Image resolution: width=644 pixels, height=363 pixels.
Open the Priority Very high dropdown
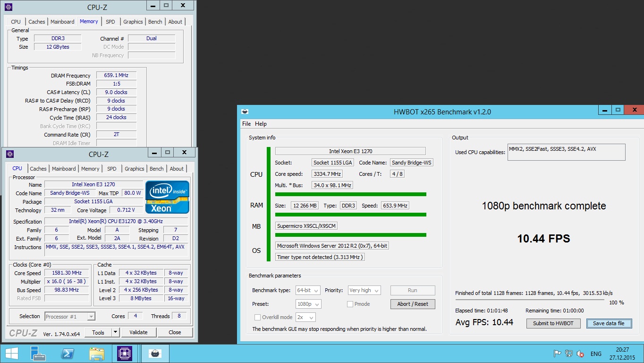(x=364, y=290)
